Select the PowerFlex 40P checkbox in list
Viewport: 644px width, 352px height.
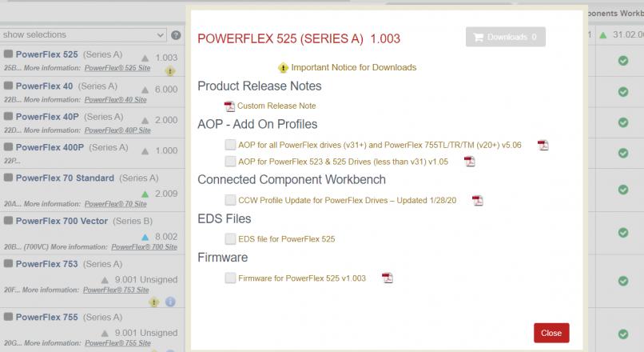pyautogui.click(x=8, y=116)
